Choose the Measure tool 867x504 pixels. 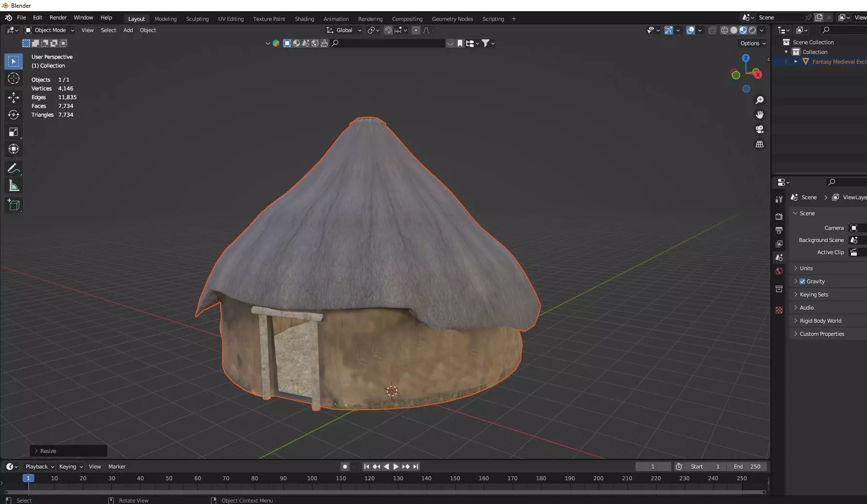point(14,186)
